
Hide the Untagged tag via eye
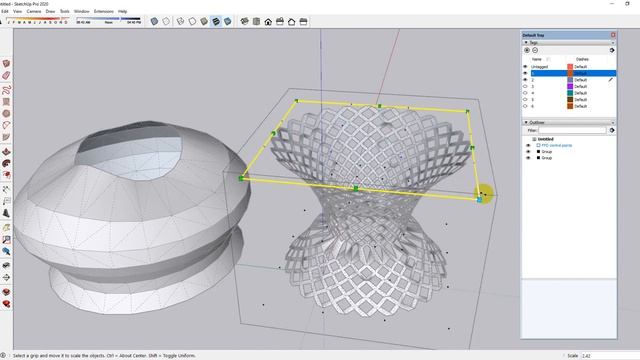click(x=525, y=67)
